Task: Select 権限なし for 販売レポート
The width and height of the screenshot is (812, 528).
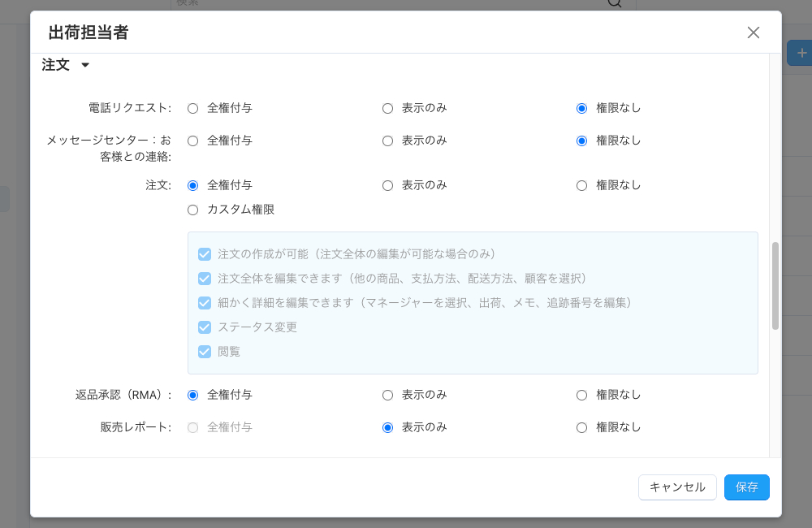Action: 581,427
